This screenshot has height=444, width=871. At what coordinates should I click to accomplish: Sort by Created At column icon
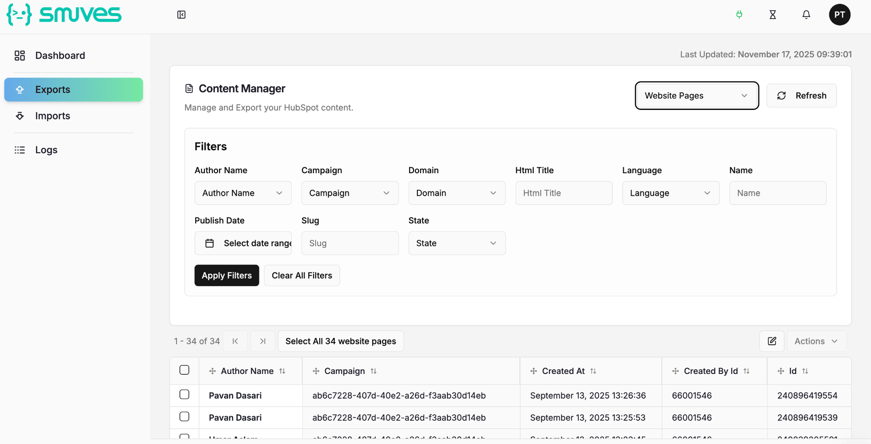pyautogui.click(x=593, y=371)
